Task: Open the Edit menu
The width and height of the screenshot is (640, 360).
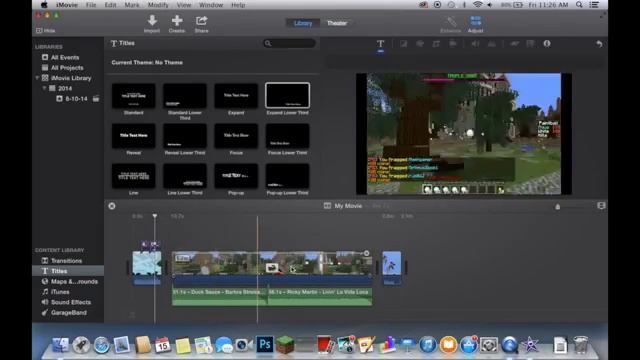Action: tap(110, 5)
